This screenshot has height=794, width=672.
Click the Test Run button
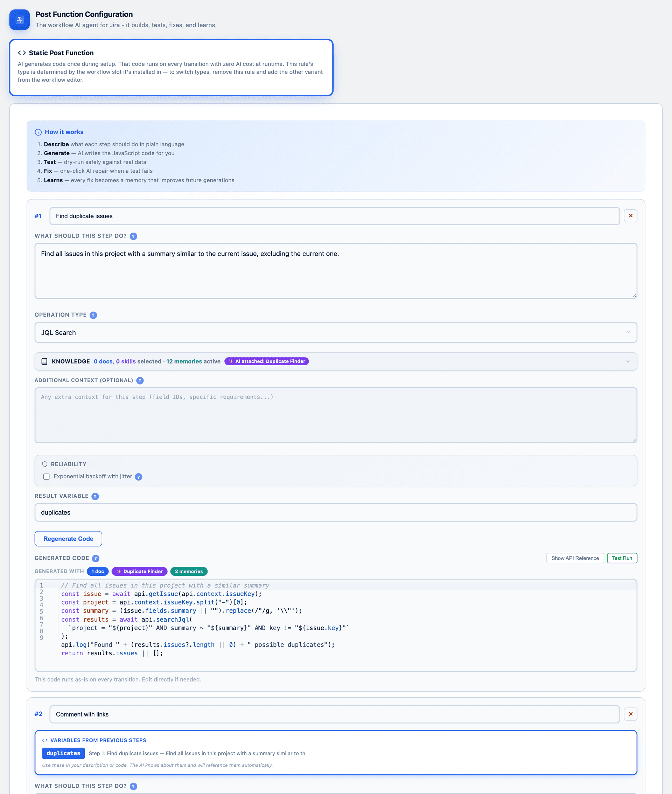click(x=622, y=558)
